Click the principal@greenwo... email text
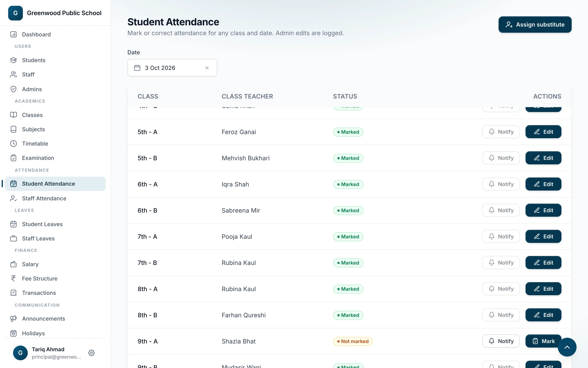The image size is (588, 368). pos(56,357)
